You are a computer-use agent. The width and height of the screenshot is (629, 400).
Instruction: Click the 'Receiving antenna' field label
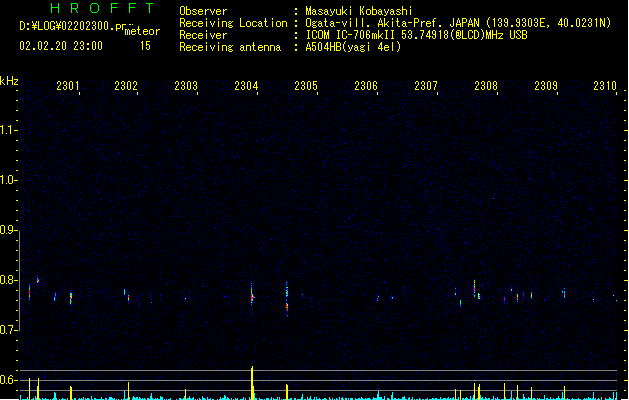[x=230, y=47]
